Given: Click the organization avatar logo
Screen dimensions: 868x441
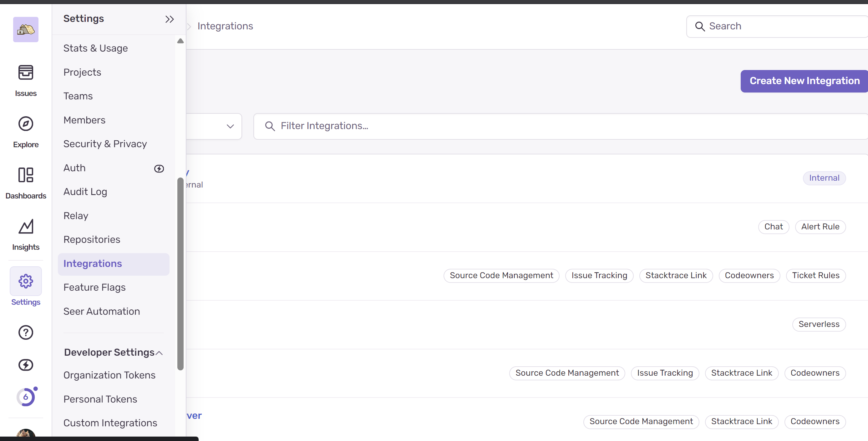Looking at the screenshot, I should [26, 30].
